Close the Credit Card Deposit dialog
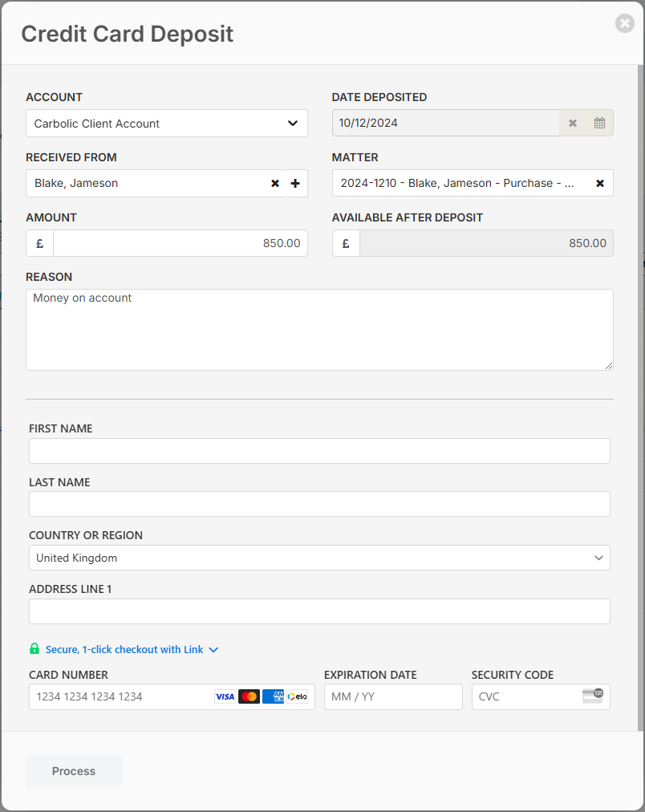The width and height of the screenshot is (645, 812). pyautogui.click(x=624, y=23)
